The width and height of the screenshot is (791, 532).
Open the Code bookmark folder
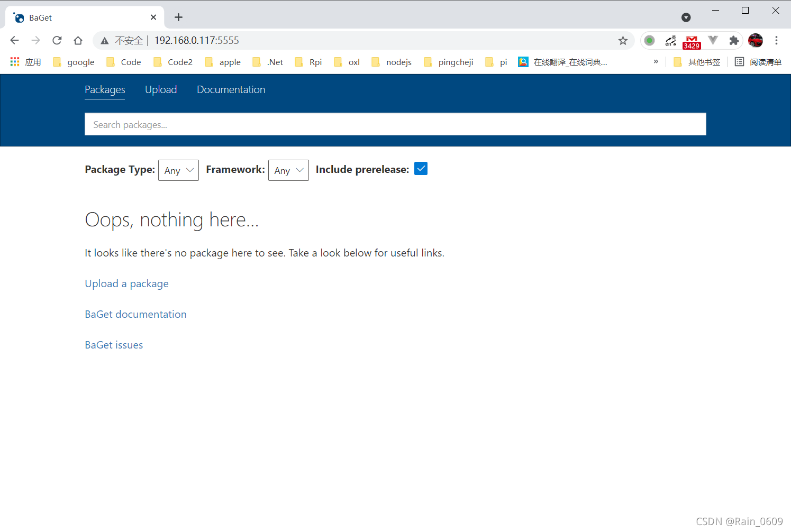(123, 62)
